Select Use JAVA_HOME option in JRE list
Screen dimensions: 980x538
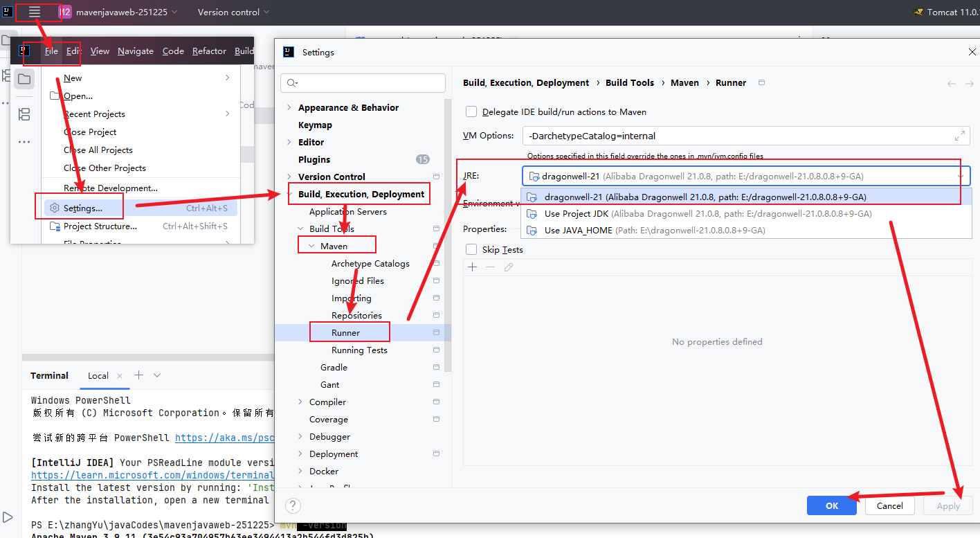[x=746, y=230]
